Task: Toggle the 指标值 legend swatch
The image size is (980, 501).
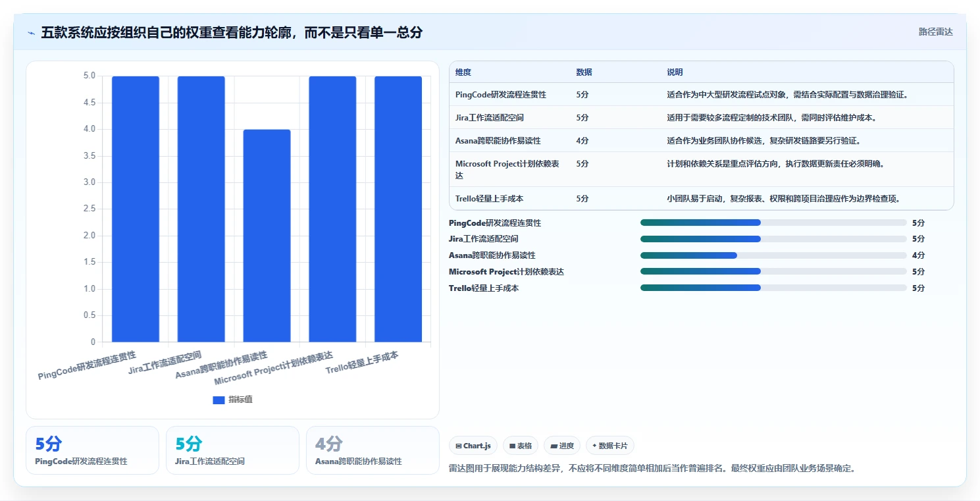Action: (x=219, y=400)
